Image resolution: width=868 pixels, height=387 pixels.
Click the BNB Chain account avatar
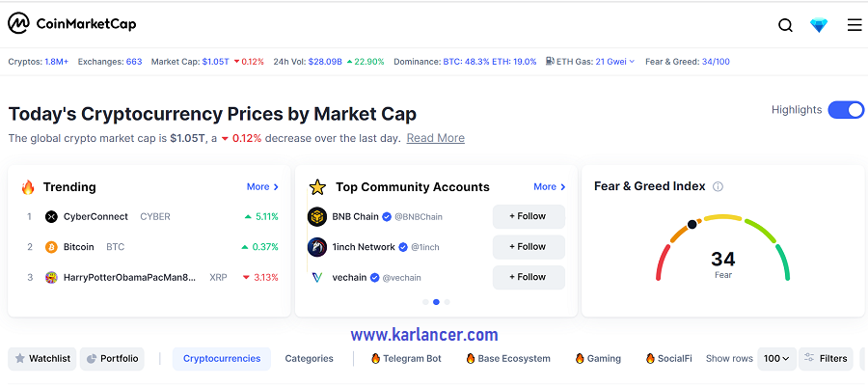(x=317, y=216)
